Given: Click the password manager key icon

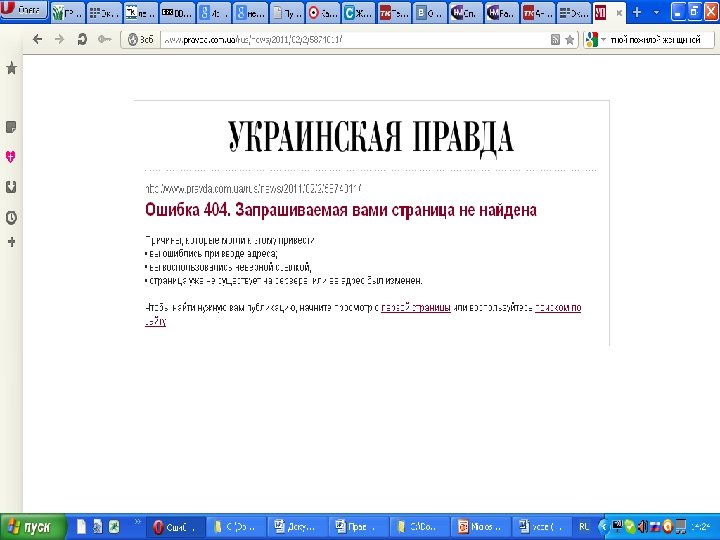Looking at the screenshot, I should 105,39.
